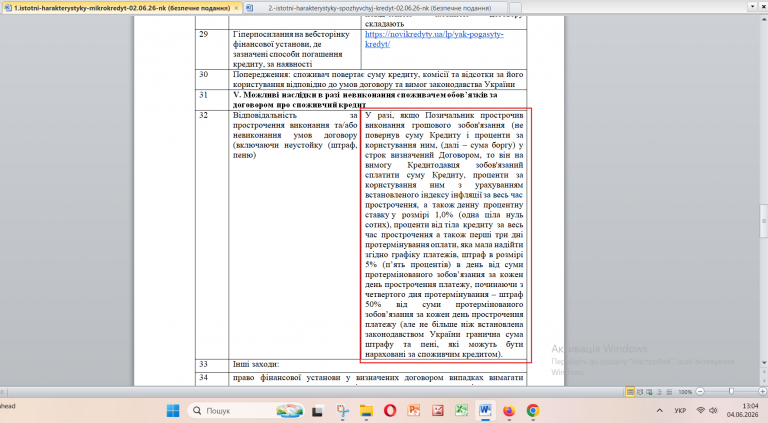Switch to the 1.istotni-harakterystyky-mikrokredyt document tab
The width and height of the screenshot is (768, 423).
click(x=121, y=8)
